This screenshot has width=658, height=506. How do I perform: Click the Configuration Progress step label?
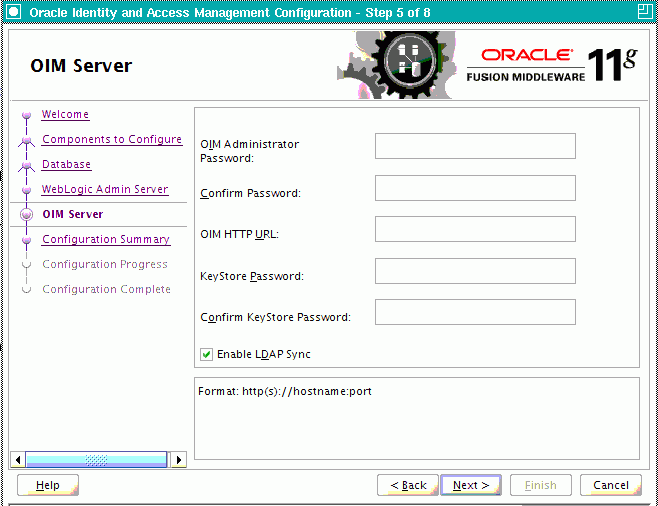click(x=105, y=264)
